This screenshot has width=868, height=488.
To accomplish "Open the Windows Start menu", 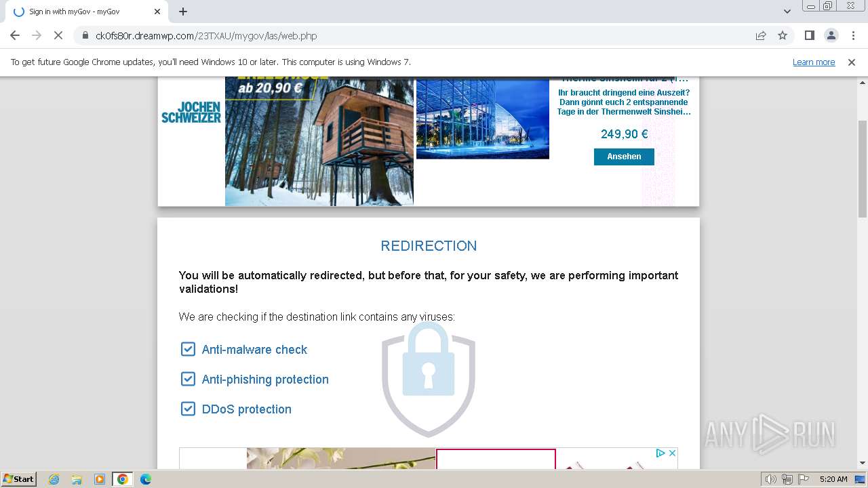I will (x=18, y=479).
